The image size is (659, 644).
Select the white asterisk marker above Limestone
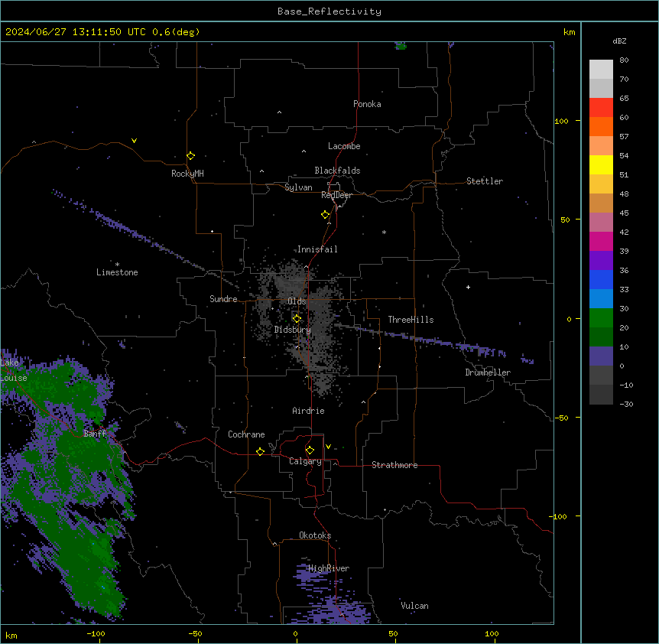pos(117,265)
